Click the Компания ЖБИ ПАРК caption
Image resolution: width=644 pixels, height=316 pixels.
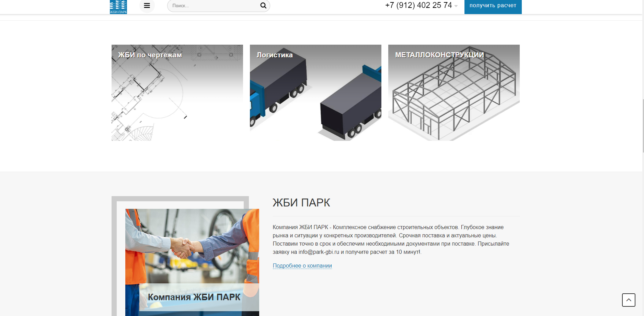point(194,297)
